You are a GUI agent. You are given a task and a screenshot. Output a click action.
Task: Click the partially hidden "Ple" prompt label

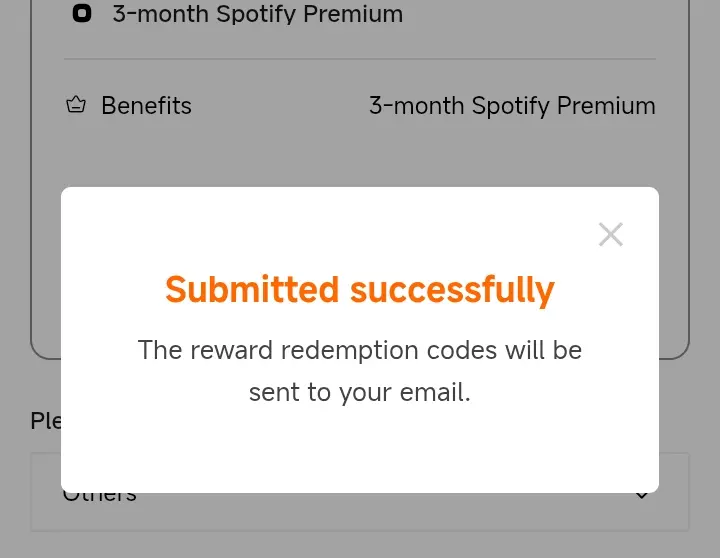pos(45,421)
